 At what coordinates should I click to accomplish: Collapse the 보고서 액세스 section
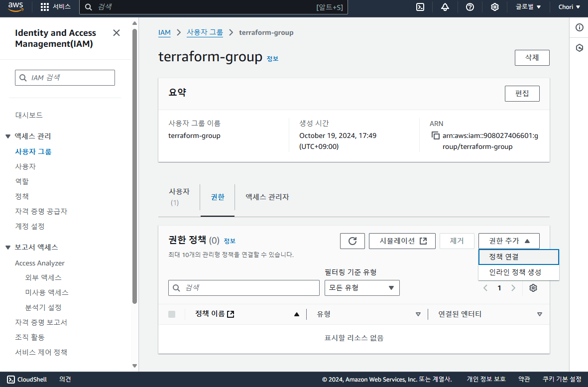point(8,247)
